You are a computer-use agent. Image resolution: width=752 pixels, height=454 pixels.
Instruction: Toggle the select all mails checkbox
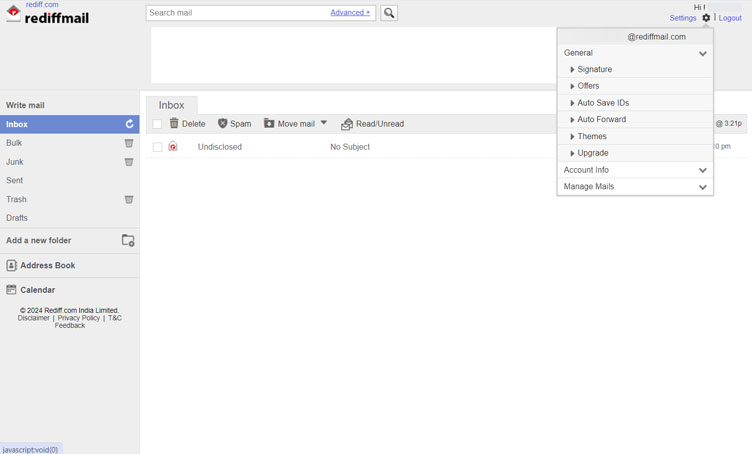[157, 124]
